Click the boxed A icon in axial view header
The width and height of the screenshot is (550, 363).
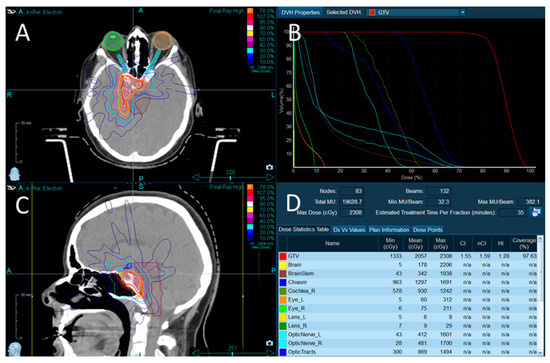click(21, 12)
